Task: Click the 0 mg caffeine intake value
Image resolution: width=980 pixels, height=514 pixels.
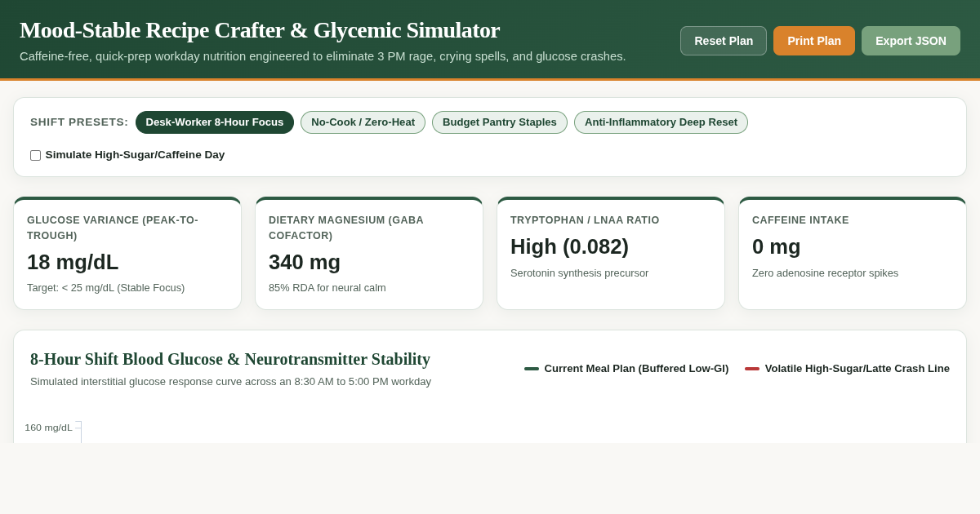Action: click(777, 246)
